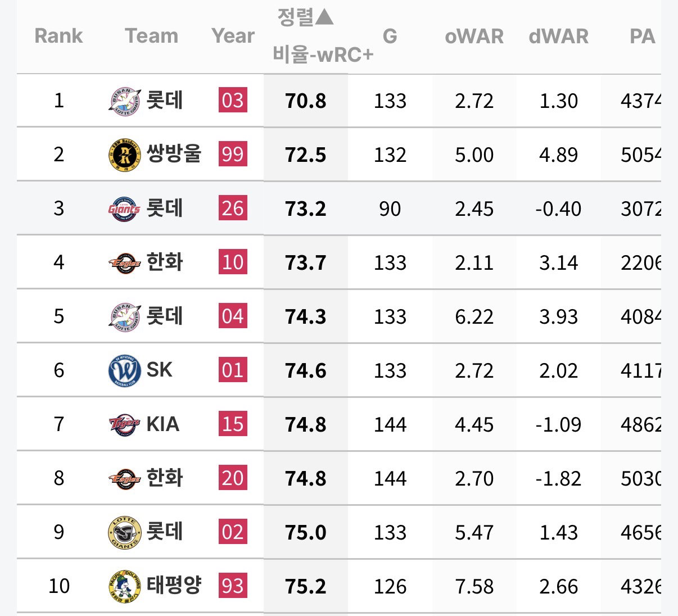This screenshot has height=616, width=678.
Task: Sort table by oWAR column header
Action: 474,37
